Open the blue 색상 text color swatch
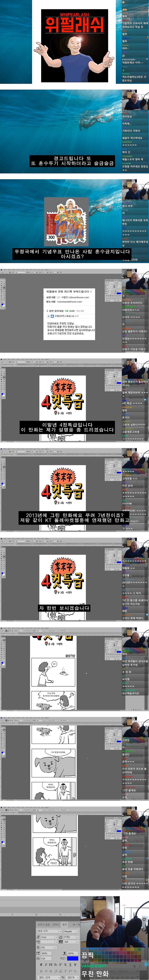The height and width of the screenshot is (980, 149). point(73,958)
